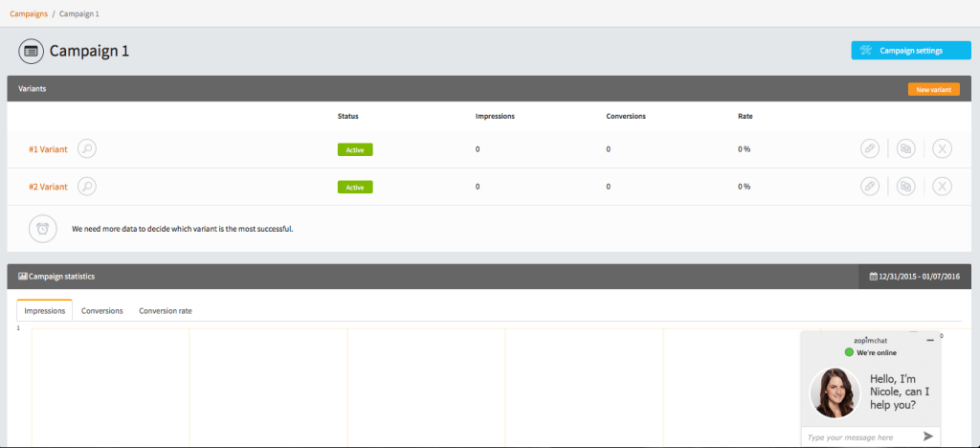This screenshot has height=448, width=980.
Task: Switch to the Conversion rate tab
Action: 165,310
